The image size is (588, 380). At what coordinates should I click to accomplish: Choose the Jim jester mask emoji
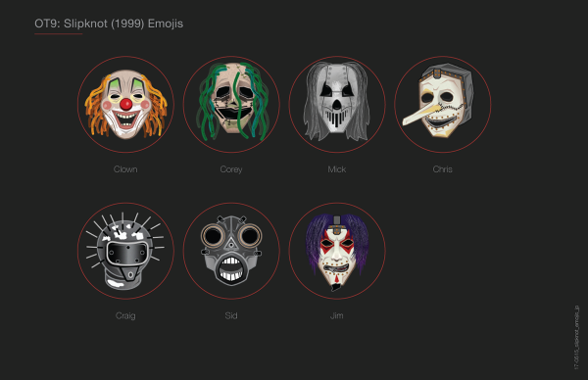337,251
